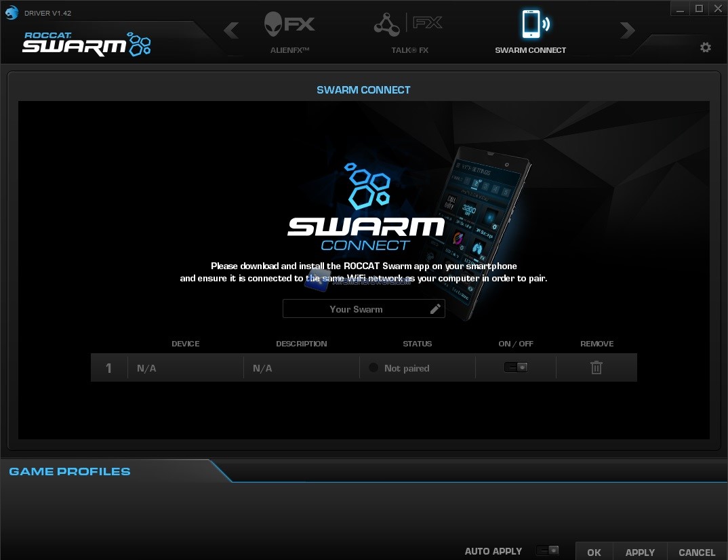Switch to the ALIENFX tab label

point(289,50)
